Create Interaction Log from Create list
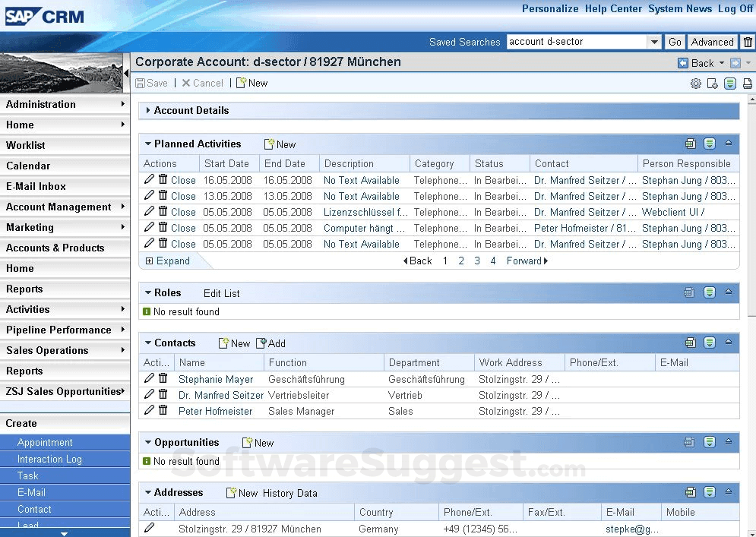The width and height of the screenshot is (756, 537). point(65,459)
